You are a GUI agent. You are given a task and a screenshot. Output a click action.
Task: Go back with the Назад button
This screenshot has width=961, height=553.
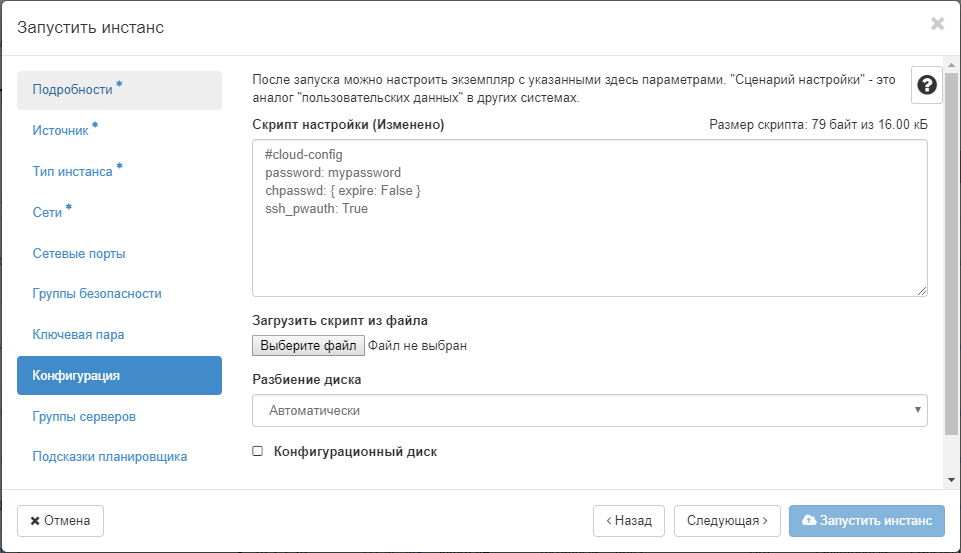[629, 521]
